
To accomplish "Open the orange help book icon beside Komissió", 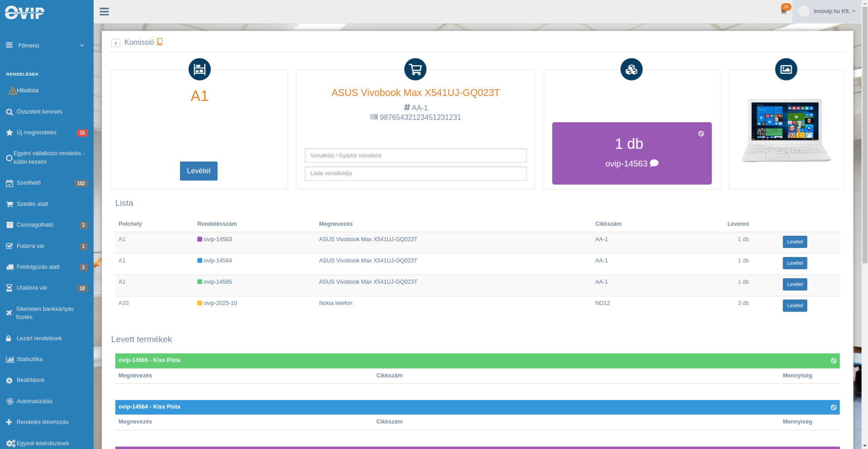I will 160,42.
